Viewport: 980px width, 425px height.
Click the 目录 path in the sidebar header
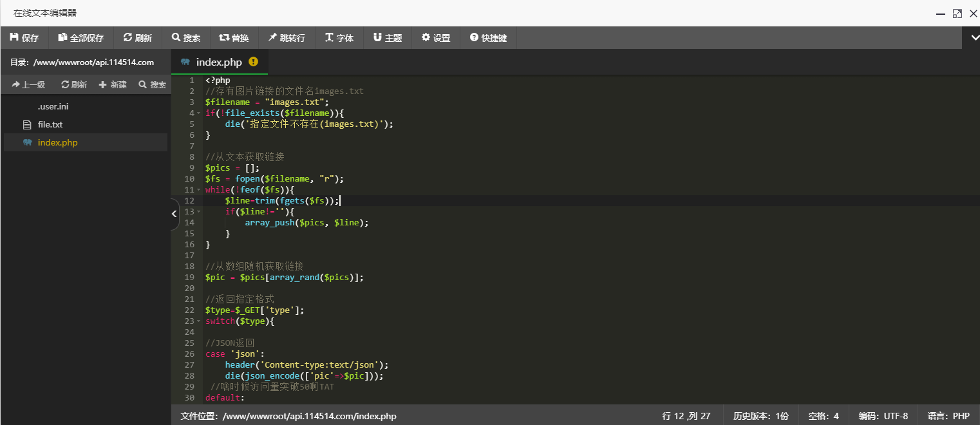tap(82, 62)
